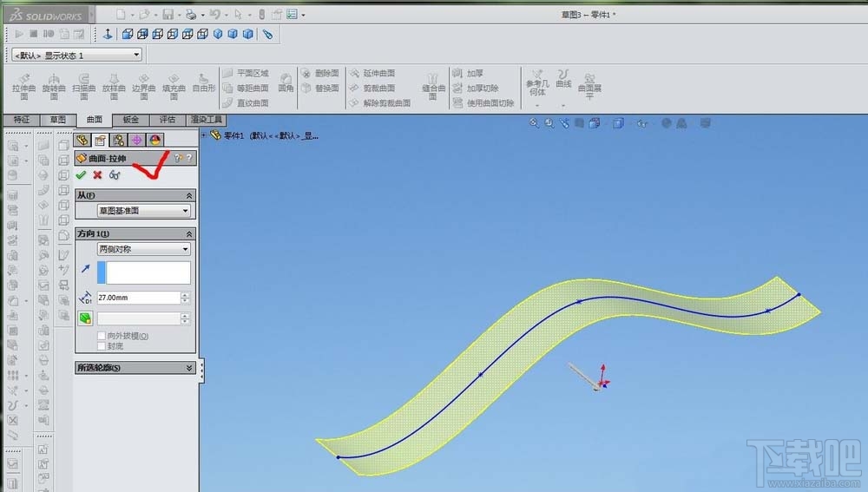Image resolution: width=868 pixels, height=492 pixels.
Task: Click the Revolved Surface 旋转曲面 tool
Action: coord(54,86)
